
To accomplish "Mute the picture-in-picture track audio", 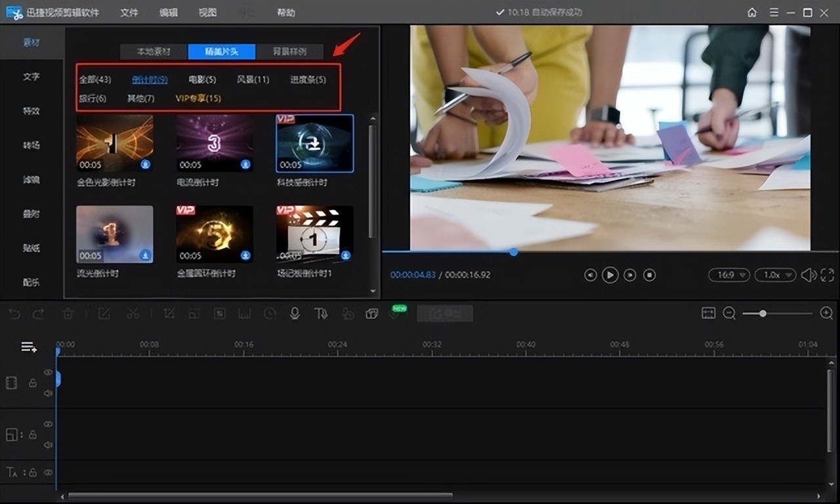I will pyautogui.click(x=48, y=445).
